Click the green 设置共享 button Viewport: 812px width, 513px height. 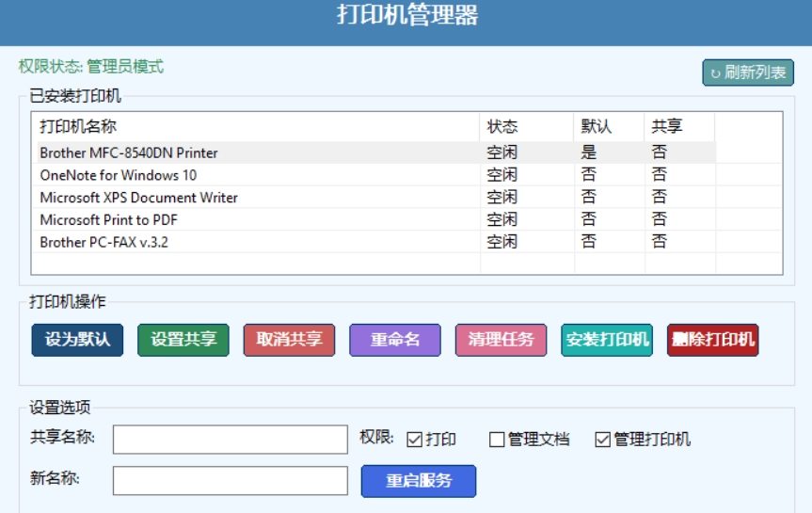pyautogui.click(x=183, y=340)
